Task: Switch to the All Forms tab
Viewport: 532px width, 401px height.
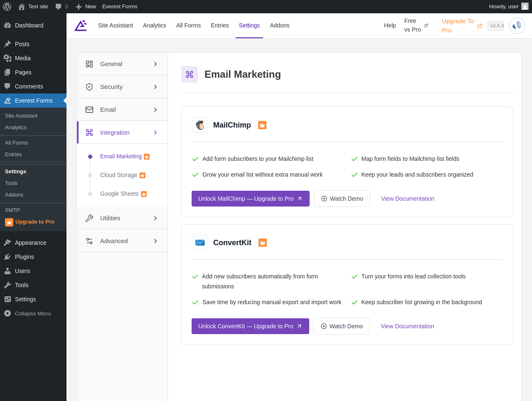Action: coord(188,25)
